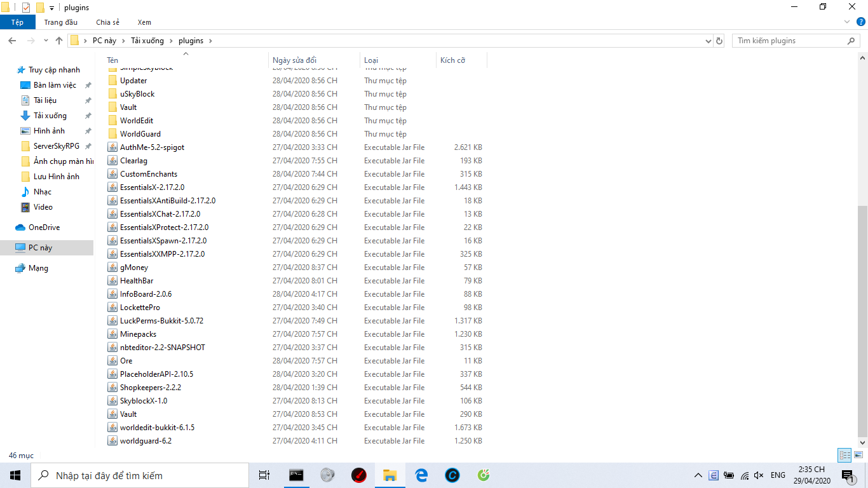Select the gMoney jar file icon
The width and height of the screenshot is (868, 488).
tap(112, 268)
